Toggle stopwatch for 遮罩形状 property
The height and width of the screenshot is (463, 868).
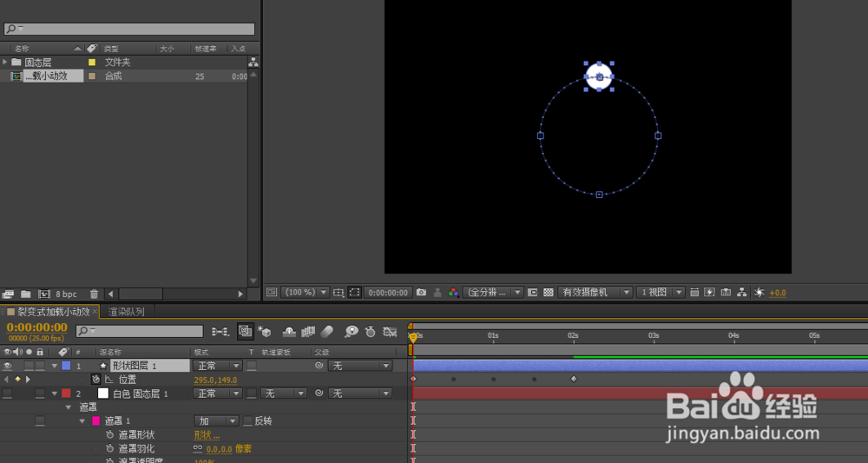point(109,435)
